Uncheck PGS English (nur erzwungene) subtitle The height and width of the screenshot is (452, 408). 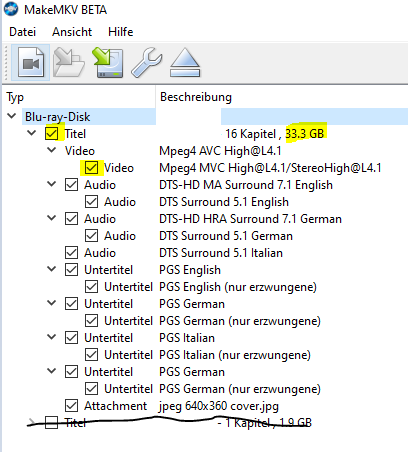tap(91, 286)
